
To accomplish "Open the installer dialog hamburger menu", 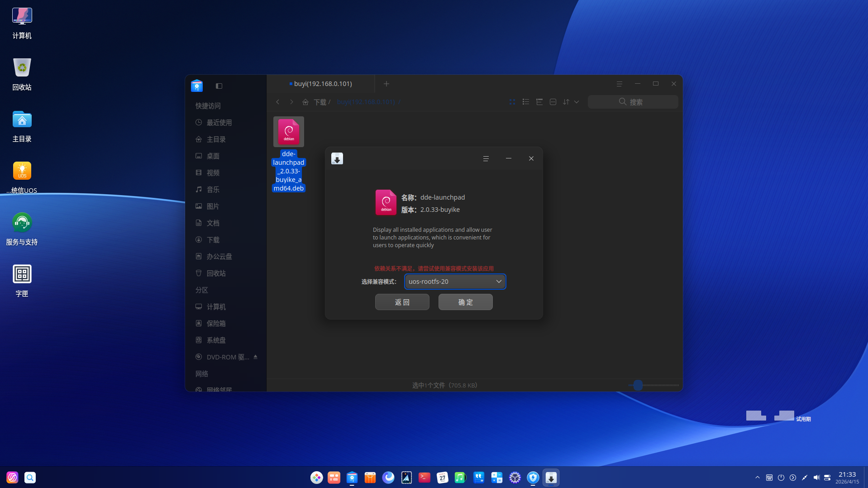I will (486, 158).
